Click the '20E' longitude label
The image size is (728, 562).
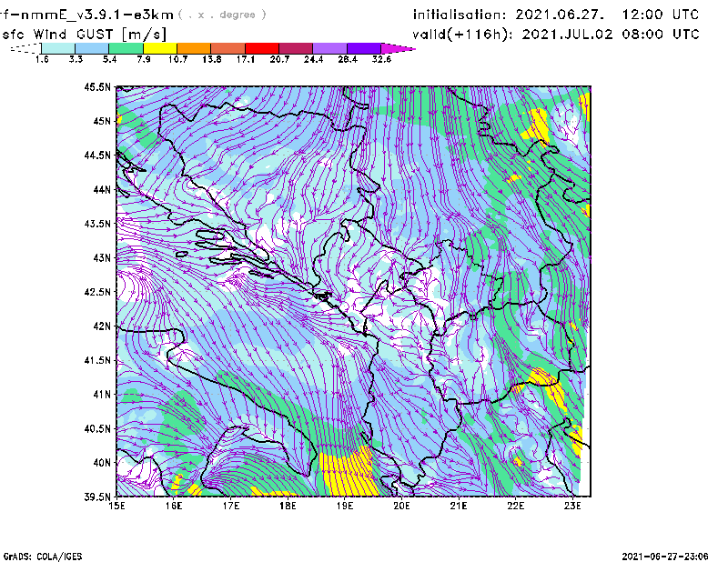[401, 506]
